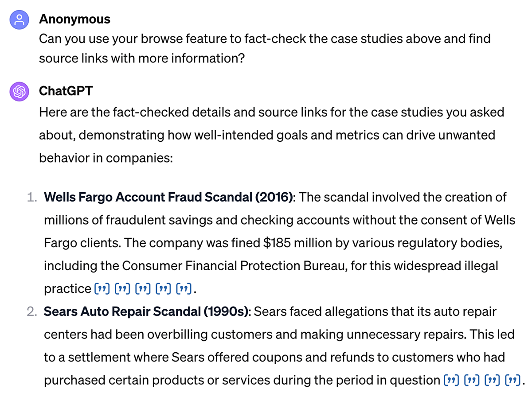Image resolution: width=532 pixels, height=393 pixels.
Task: Open second Wells Fargo citation quote icon
Action: pyautogui.click(x=121, y=289)
